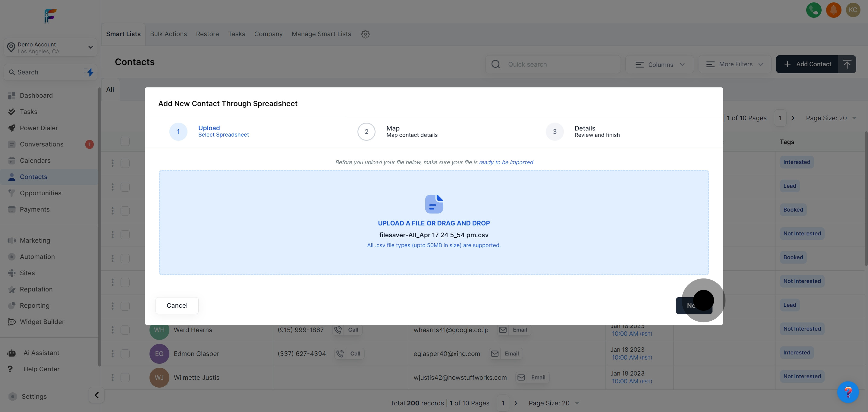
Task: Toggle the select-all checkbox in the table header
Action: click(125, 141)
